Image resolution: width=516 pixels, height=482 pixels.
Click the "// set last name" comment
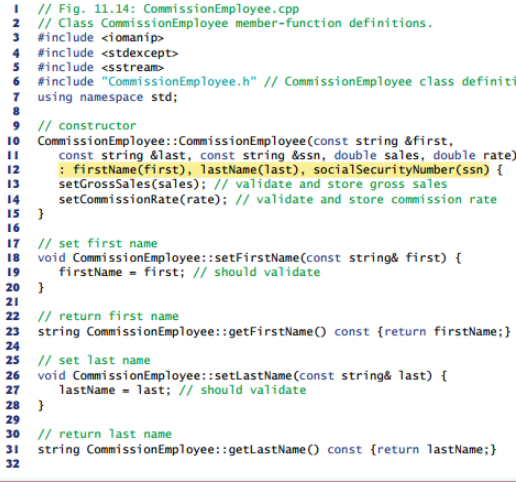coord(94,361)
